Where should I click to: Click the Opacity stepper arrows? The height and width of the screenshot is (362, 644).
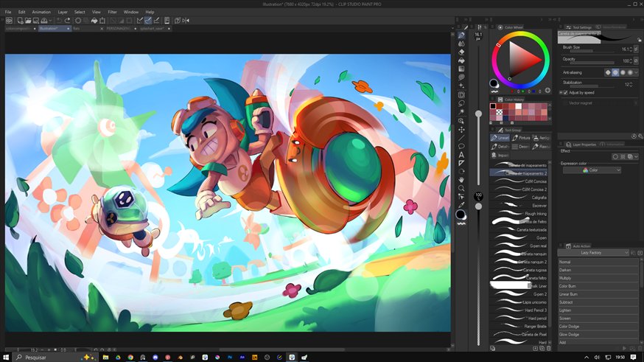coord(631,60)
